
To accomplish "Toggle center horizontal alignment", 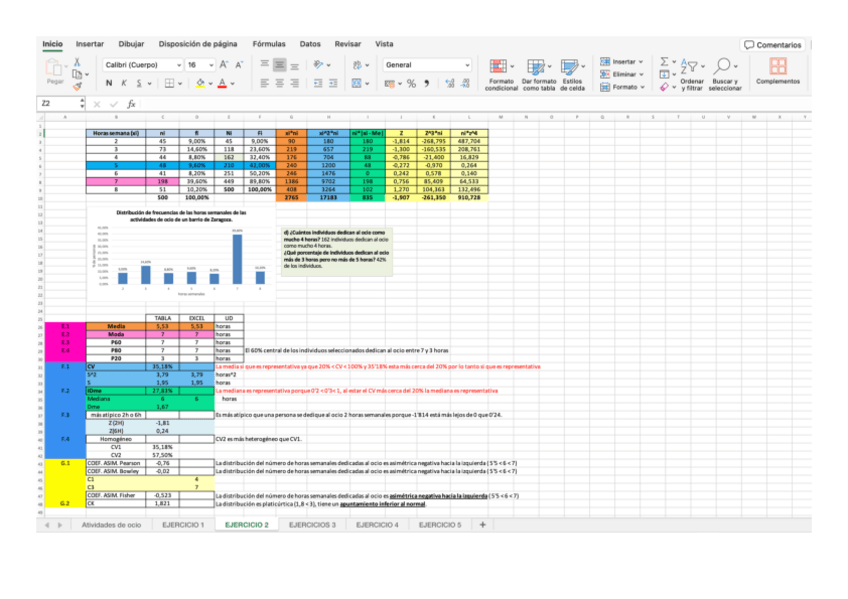I will pos(281,84).
